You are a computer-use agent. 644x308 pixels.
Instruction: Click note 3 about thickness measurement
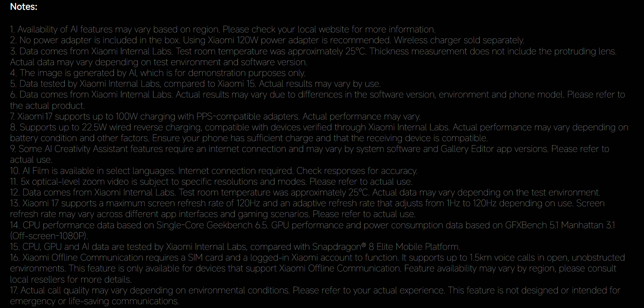click(x=313, y=51)
